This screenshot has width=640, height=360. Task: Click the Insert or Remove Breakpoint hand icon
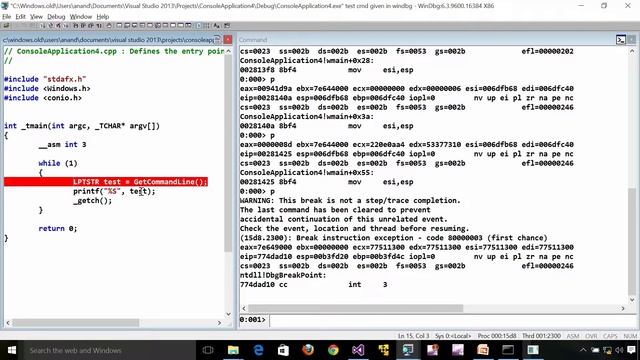coord(109,26)
